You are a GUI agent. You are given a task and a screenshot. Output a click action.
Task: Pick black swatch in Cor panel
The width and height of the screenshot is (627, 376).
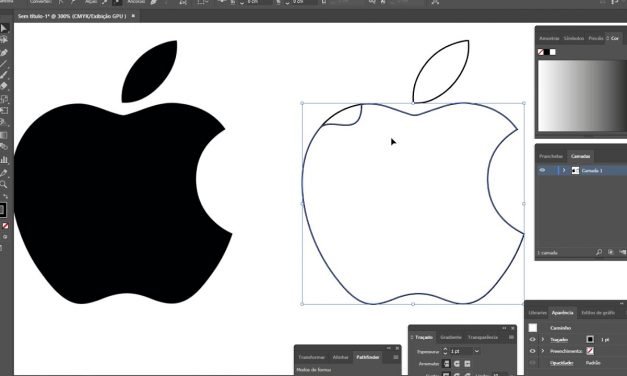coord(547,52)
